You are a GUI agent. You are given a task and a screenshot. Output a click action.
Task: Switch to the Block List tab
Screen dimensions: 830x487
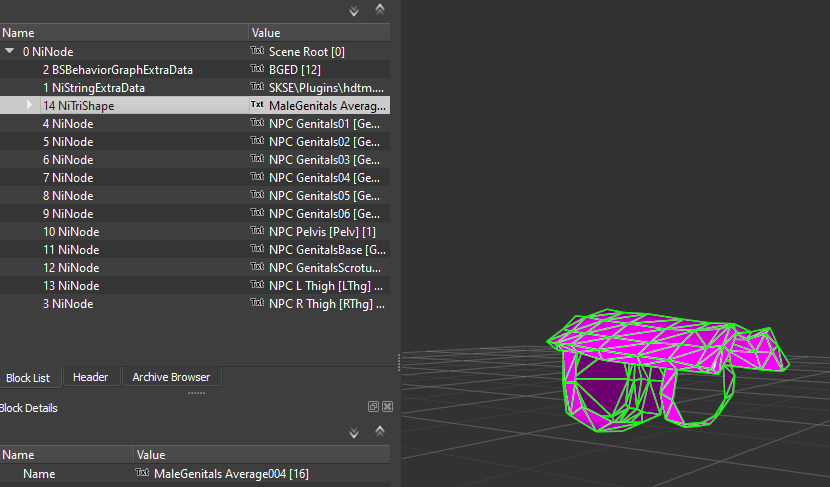tap(28, 377)
